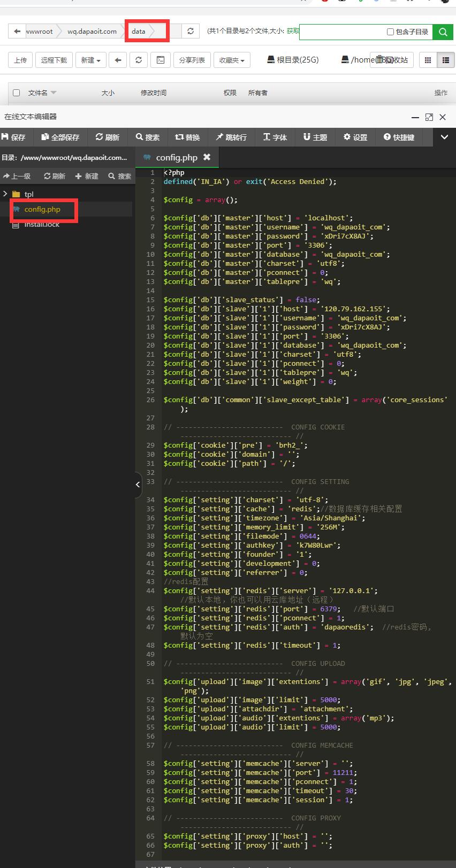Open 主题 in the editor toolbar
Screen dimensions: 456x868
click(315, 137)
